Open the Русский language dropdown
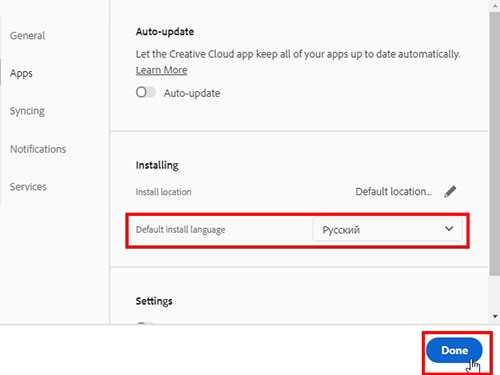 pos(387,230)
